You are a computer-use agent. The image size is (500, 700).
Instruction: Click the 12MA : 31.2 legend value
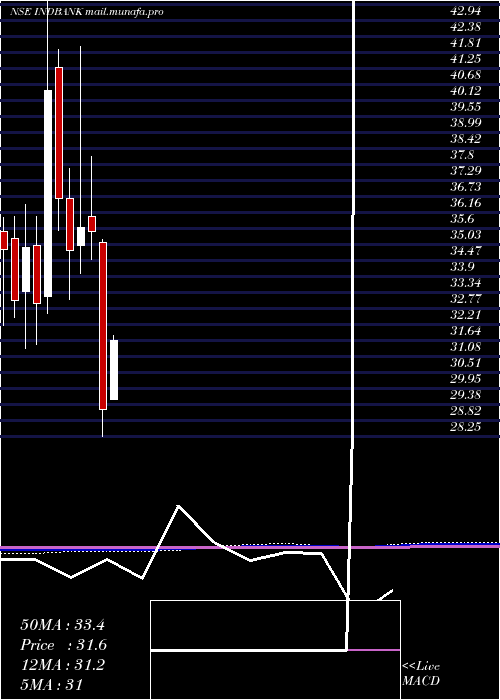click(62, 665)
